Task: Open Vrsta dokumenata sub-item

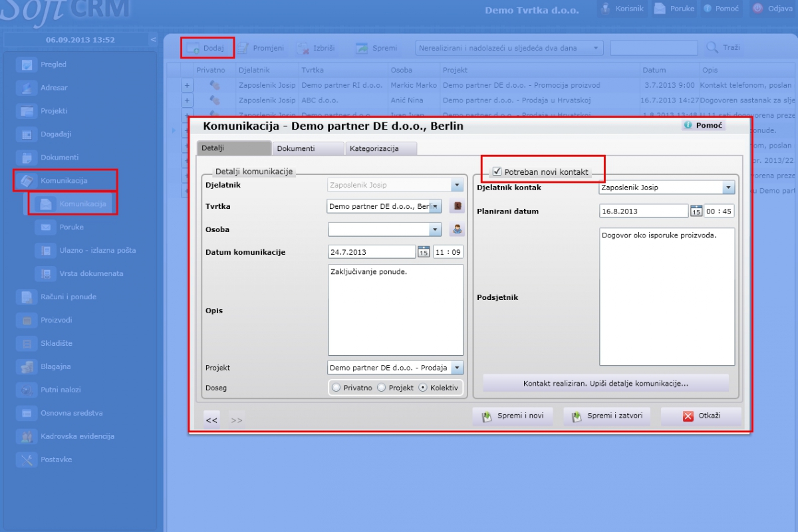Action: tap(91, 273)
